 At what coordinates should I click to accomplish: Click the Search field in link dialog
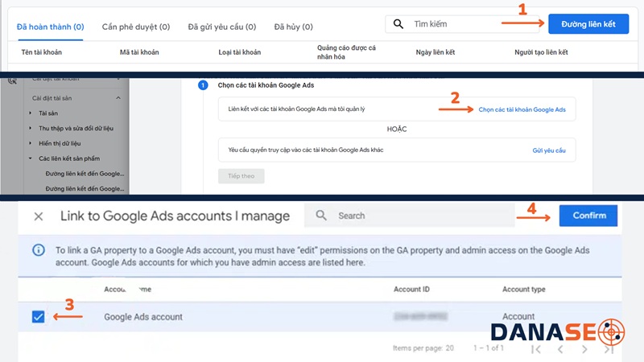(x=410, y=216)
